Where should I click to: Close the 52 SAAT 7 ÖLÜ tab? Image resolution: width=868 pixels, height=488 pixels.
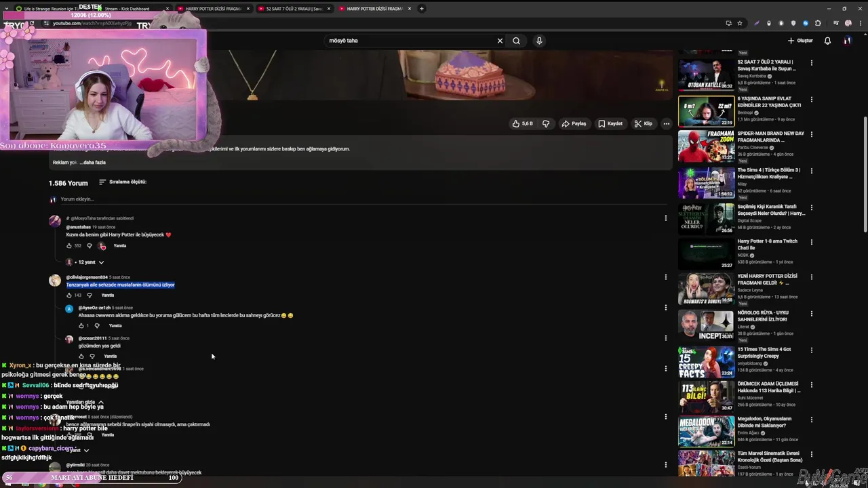[329, 9]
